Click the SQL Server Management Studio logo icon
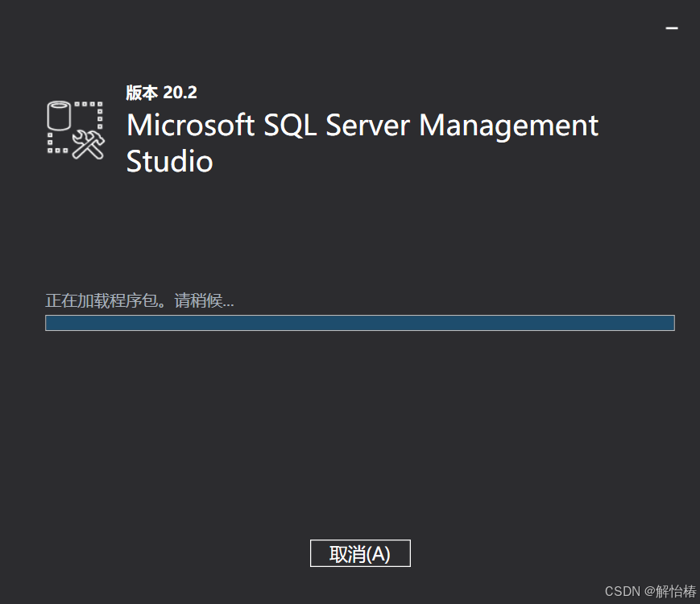Screen dimensions: 700x604 76,130
